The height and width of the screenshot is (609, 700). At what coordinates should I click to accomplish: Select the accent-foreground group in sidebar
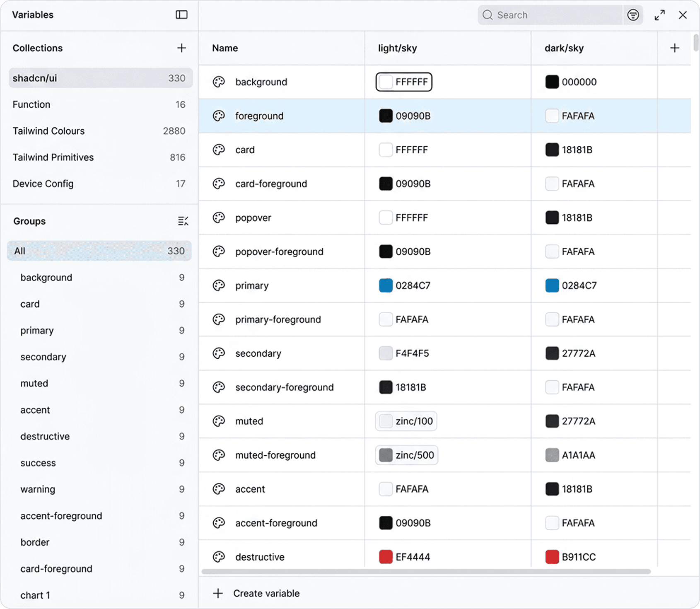99,516
